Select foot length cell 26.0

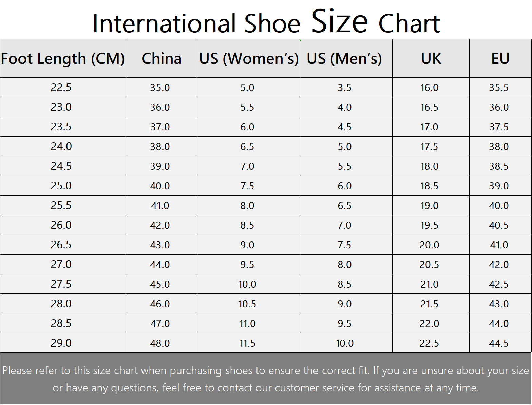63,225
